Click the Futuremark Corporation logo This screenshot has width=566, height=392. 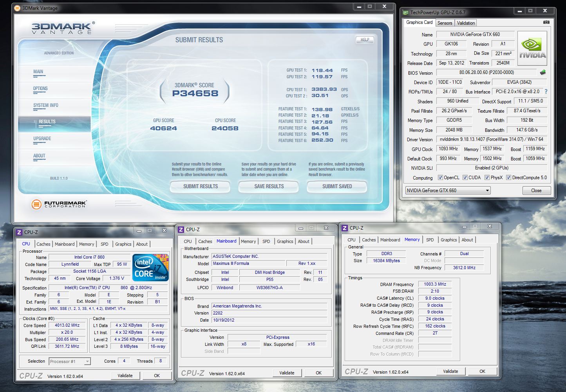pyautogui.click(x=59, y=204)
